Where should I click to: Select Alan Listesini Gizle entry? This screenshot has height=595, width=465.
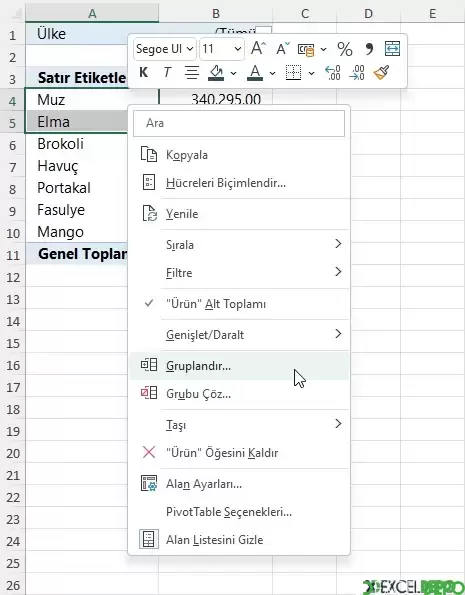(239, 540)
